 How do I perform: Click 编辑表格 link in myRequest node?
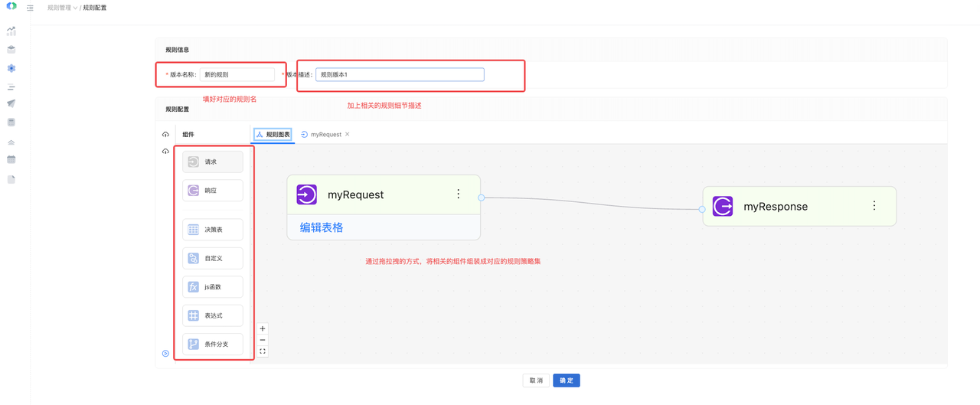[322, 227]
